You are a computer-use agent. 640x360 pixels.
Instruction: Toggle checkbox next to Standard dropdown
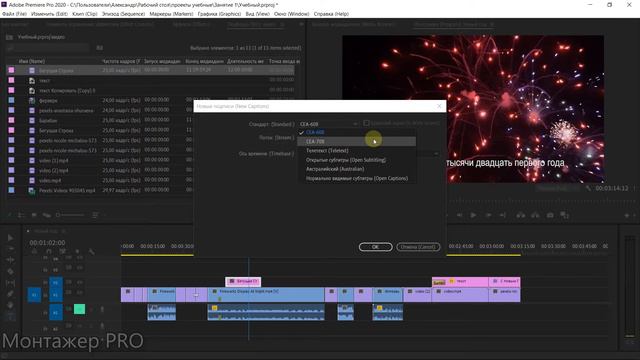click(366, 123)
